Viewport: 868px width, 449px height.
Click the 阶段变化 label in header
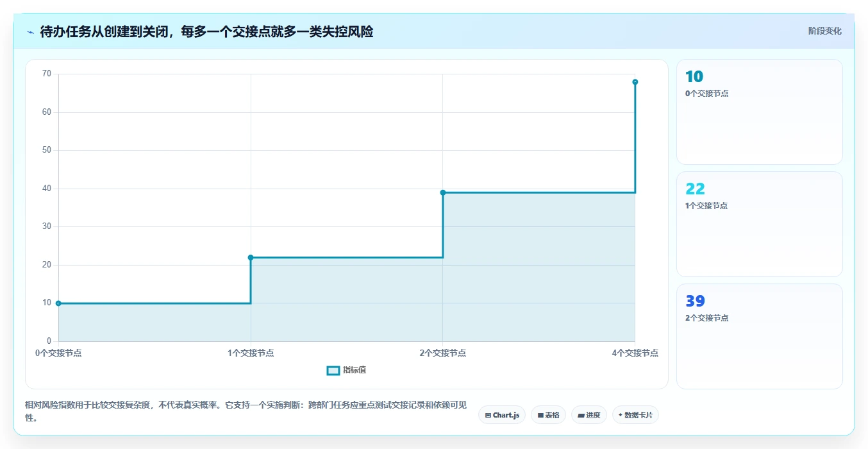pos(824,31)
